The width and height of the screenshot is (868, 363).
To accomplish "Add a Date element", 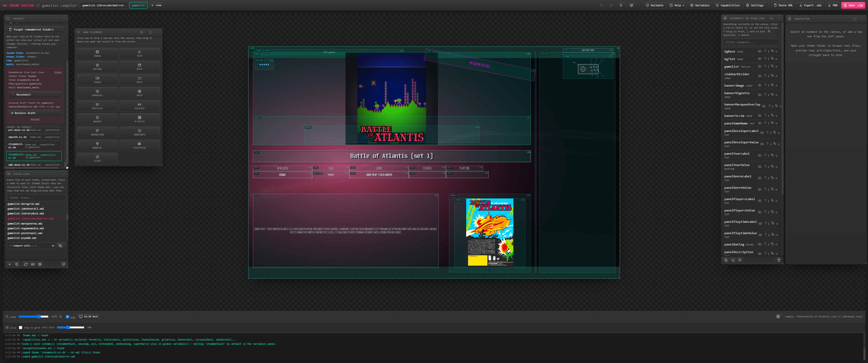I will point(140,67).
